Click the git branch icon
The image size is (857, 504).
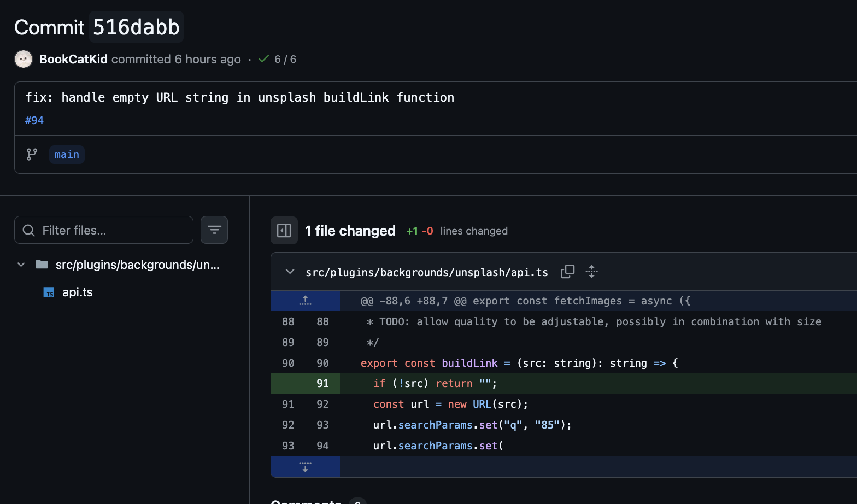click(x=32, y=155)
